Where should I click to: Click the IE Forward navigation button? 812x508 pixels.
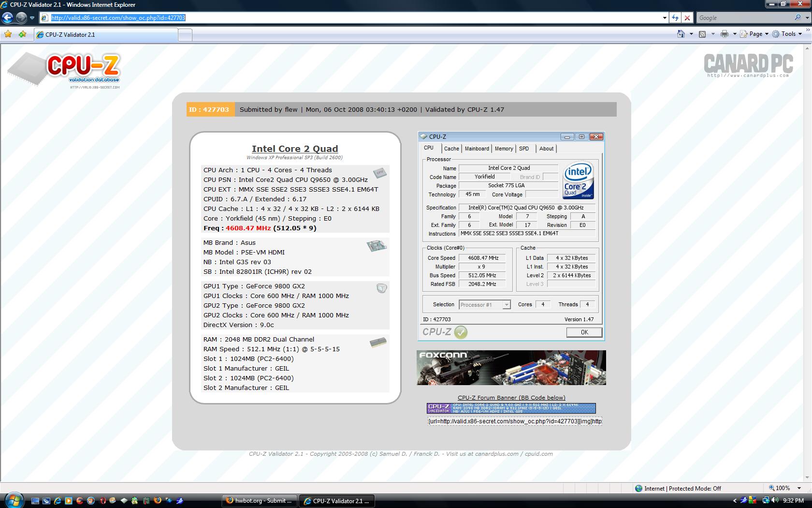click(21, 18)
